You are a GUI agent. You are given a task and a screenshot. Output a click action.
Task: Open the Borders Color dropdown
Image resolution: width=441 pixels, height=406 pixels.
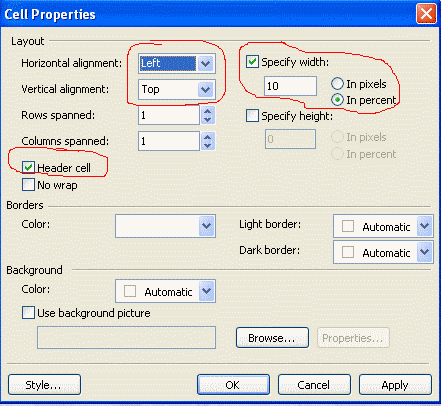click(207, 226)
